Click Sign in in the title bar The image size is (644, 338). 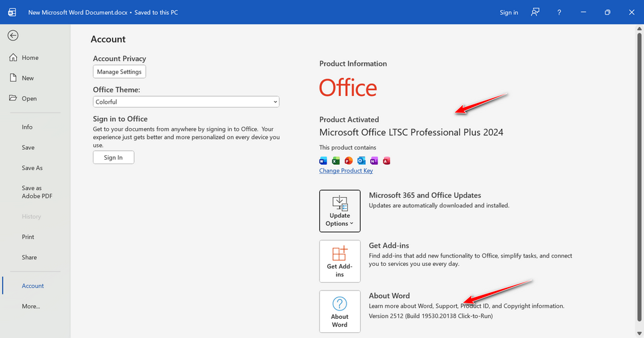coord(509,12)
